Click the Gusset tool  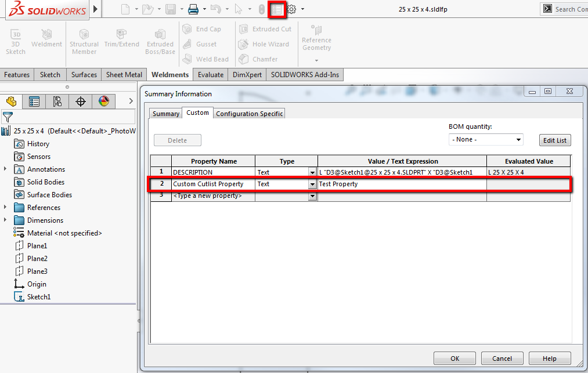[200, 44]
